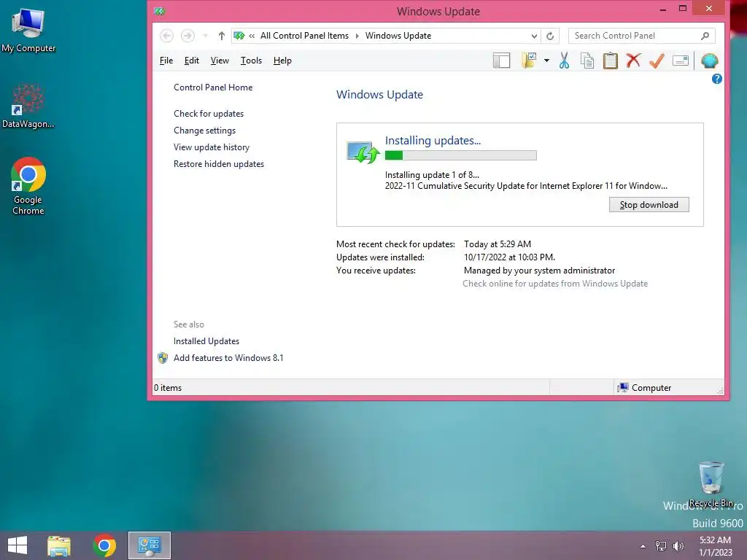
Task: Open the Tools menu
Action: point(251,61)
